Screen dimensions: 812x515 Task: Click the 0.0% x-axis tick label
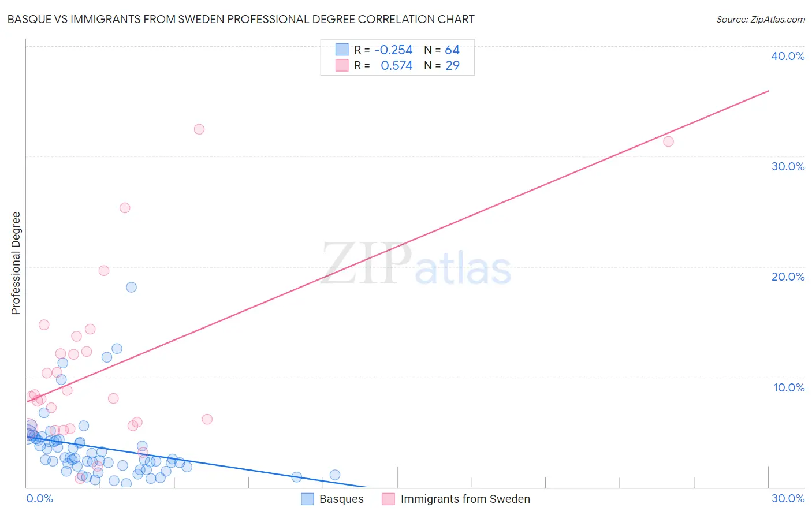click(x=39, y=498)
